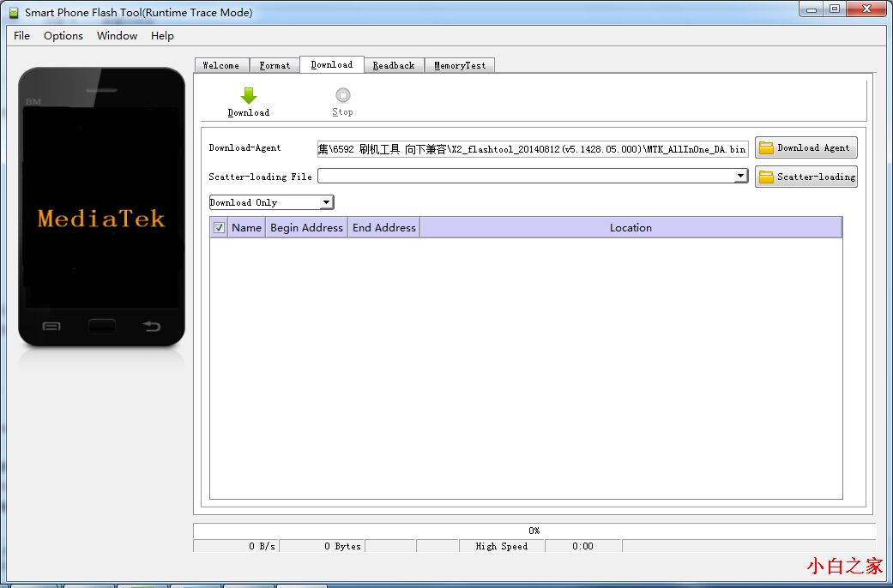
Task: Expand the Scatter-loading File dropdown arrow
Action: 740,176
